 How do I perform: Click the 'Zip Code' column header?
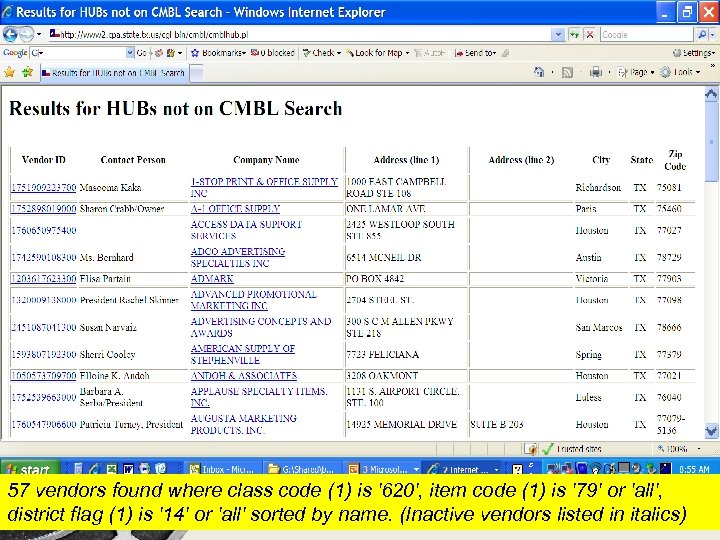click(x=675, y=160)
